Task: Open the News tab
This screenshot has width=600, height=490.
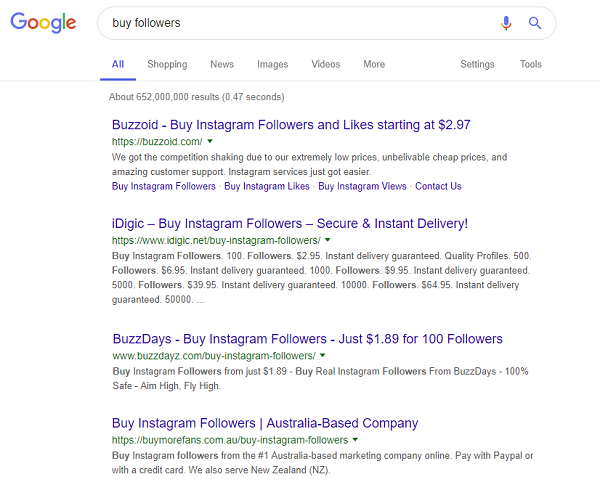Action: click(x=222, y=64)
